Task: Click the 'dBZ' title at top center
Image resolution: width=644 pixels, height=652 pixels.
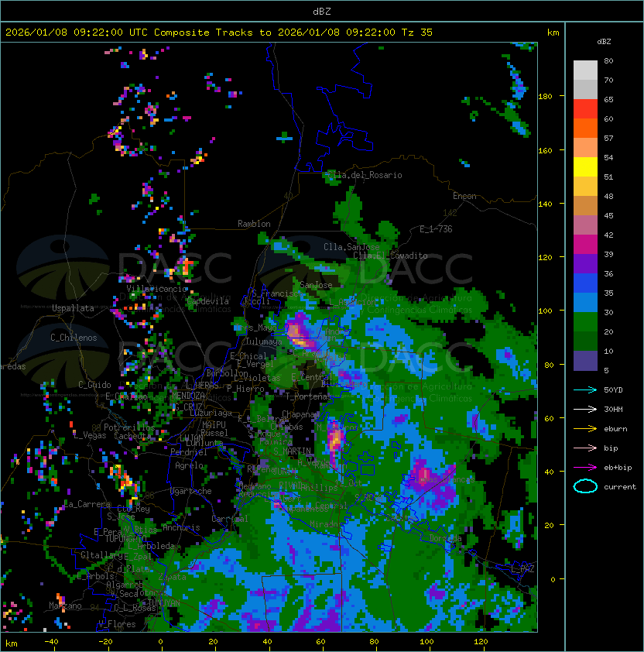Action: click(322, 11)
